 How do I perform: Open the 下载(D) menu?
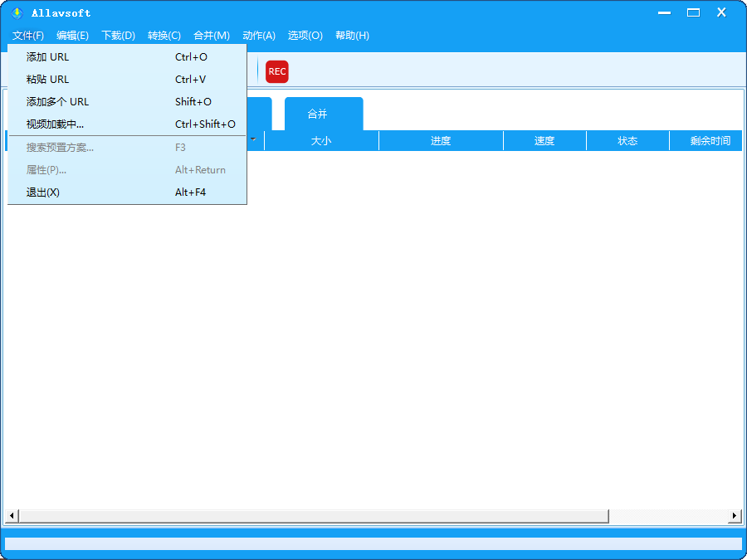tap(118, 36)
